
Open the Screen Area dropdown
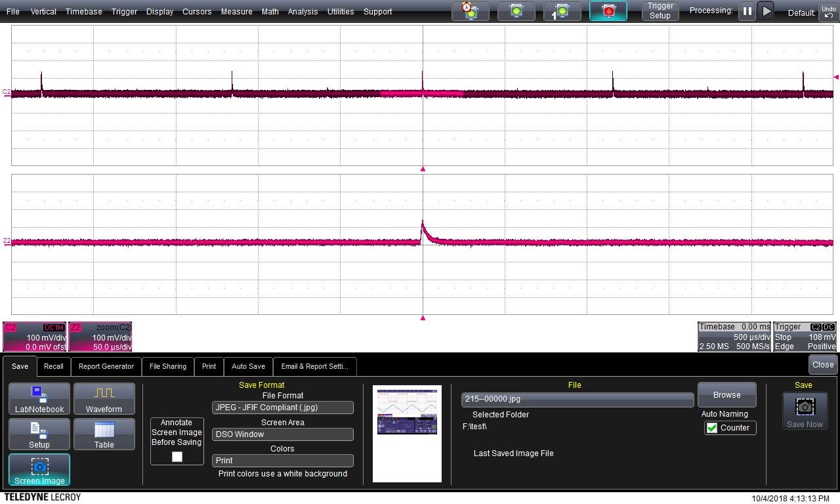(283, 434)
